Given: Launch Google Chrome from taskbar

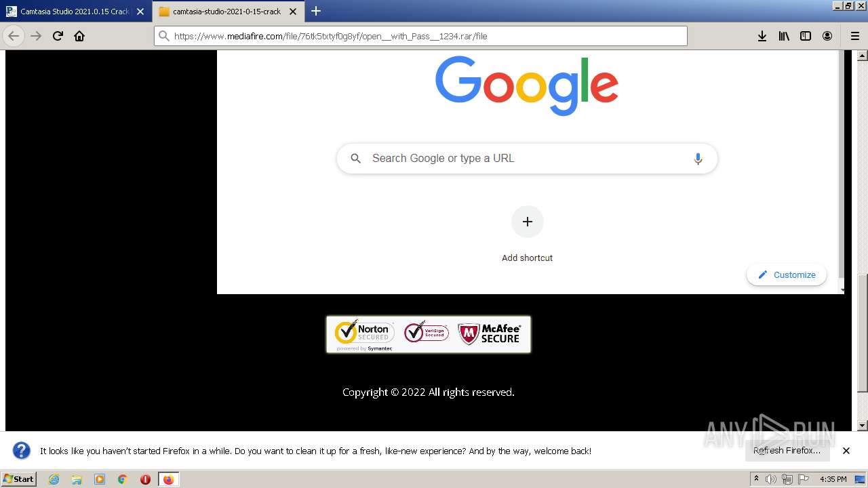Looking at the screenshot, I should pyautogui.click(x=123, y=479).
